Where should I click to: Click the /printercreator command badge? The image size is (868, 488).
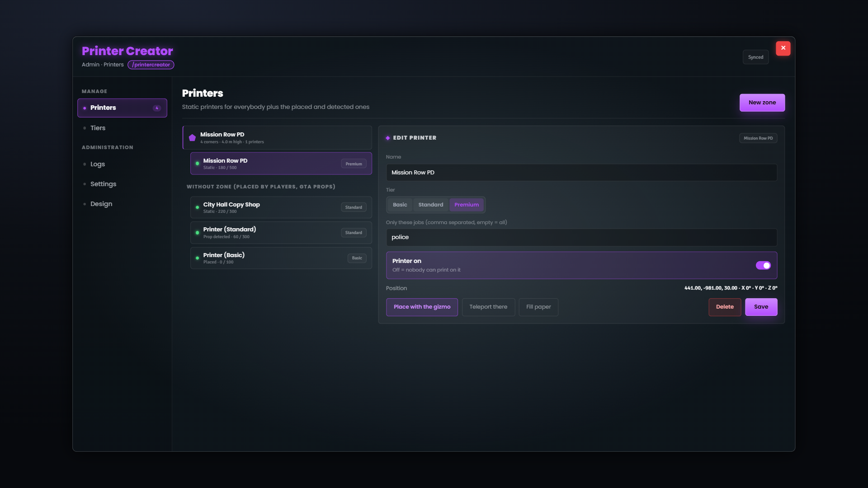coord(151,65)
